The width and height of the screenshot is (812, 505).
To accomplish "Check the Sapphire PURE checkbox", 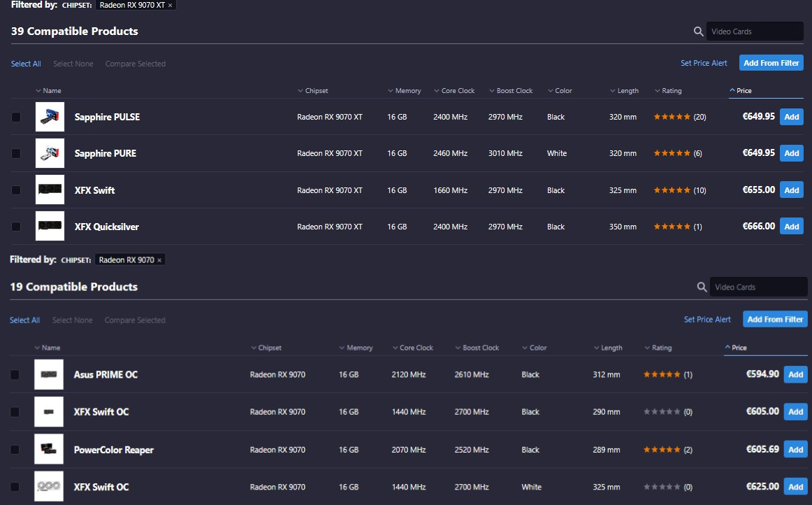I will click(x=16, y=153).
